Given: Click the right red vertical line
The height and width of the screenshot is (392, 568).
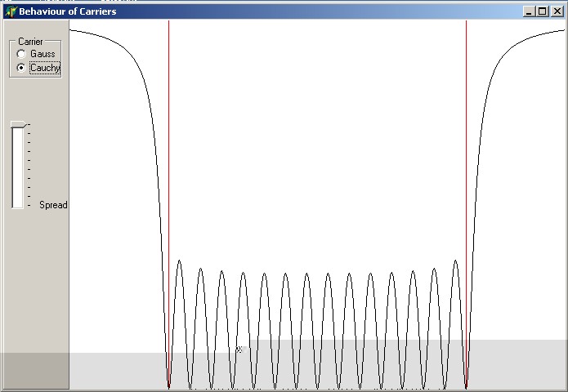Looking at the screenshot, I should 467,163.
